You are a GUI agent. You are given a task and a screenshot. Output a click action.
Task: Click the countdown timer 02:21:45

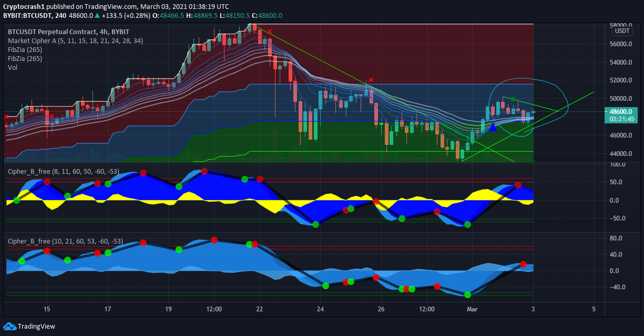(621, 119)
